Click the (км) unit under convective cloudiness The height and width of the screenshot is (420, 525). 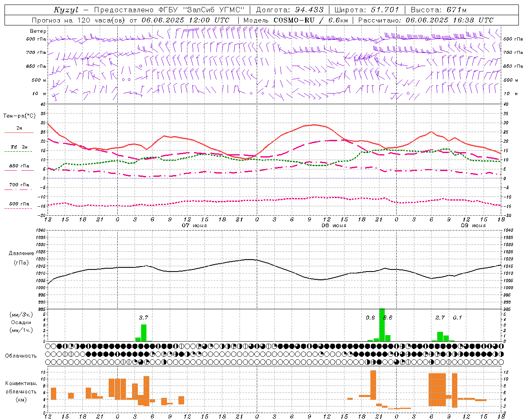coord(21,399)
